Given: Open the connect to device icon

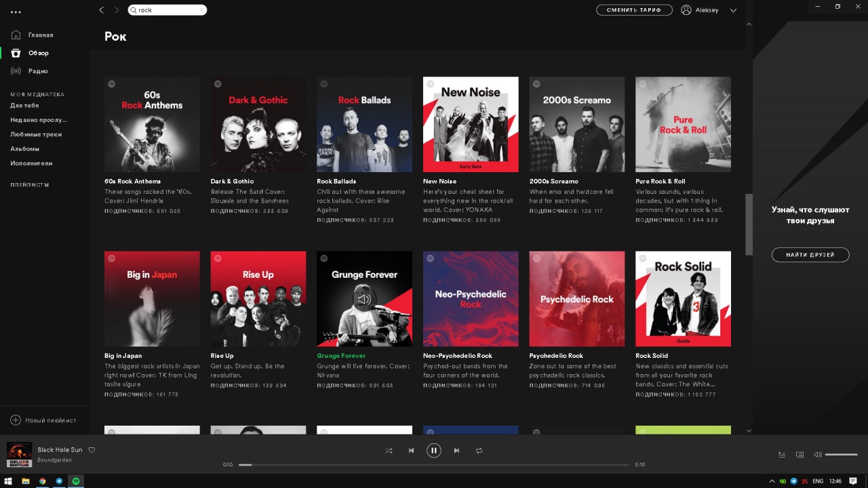Looking at the screenshot, I should pos(800,455).
